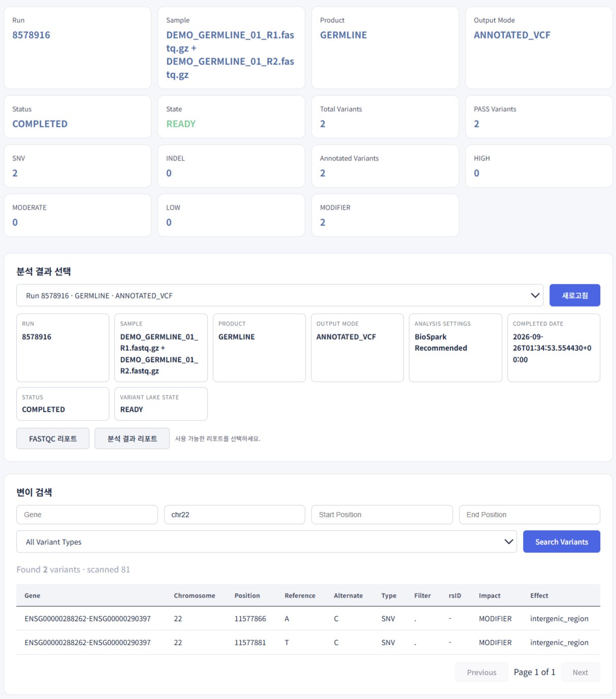The width and height of the screenshot is (616, 699).
Task: Click the completed date value 2026-09-26
Action: 552,348
